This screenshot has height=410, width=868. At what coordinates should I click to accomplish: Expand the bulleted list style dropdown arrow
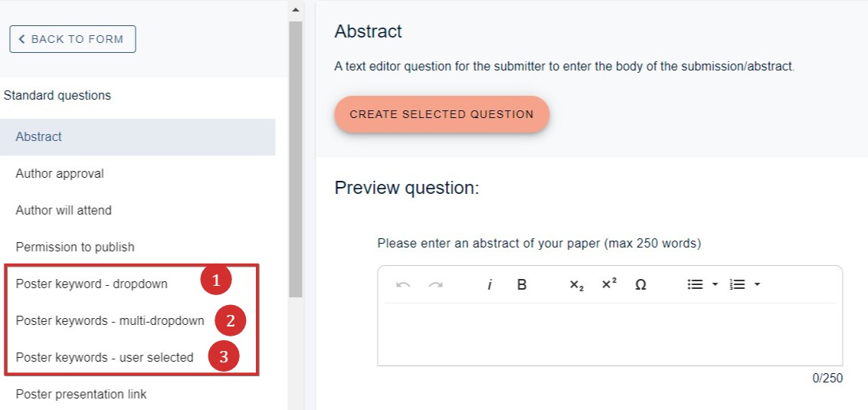715,285
